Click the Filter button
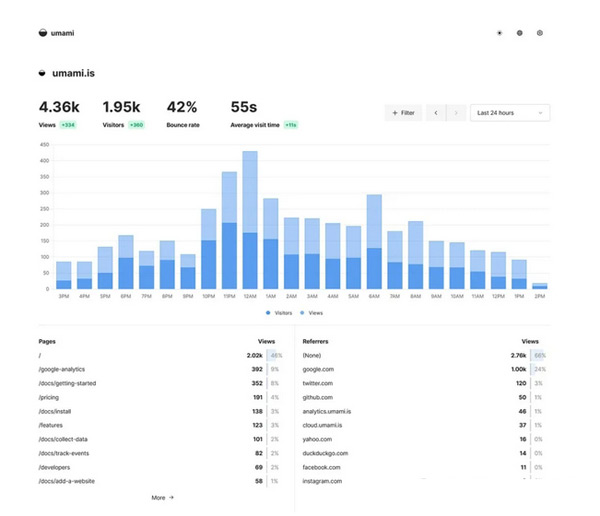 (x=403, y=113)
